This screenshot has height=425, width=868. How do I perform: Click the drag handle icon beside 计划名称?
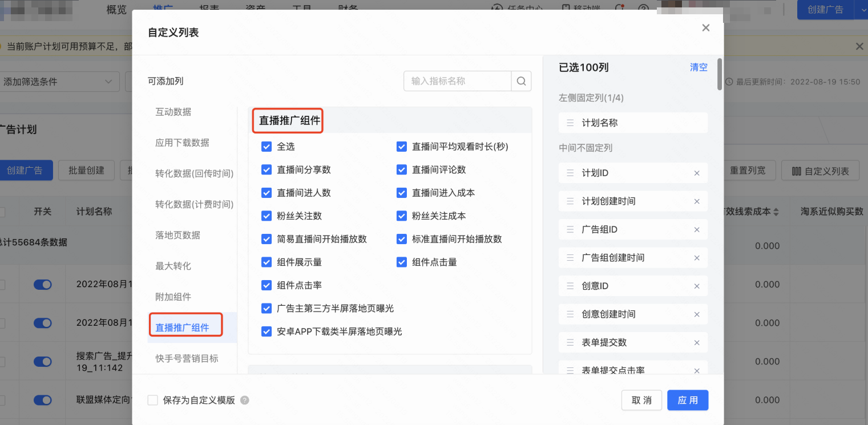coord(570,123)
